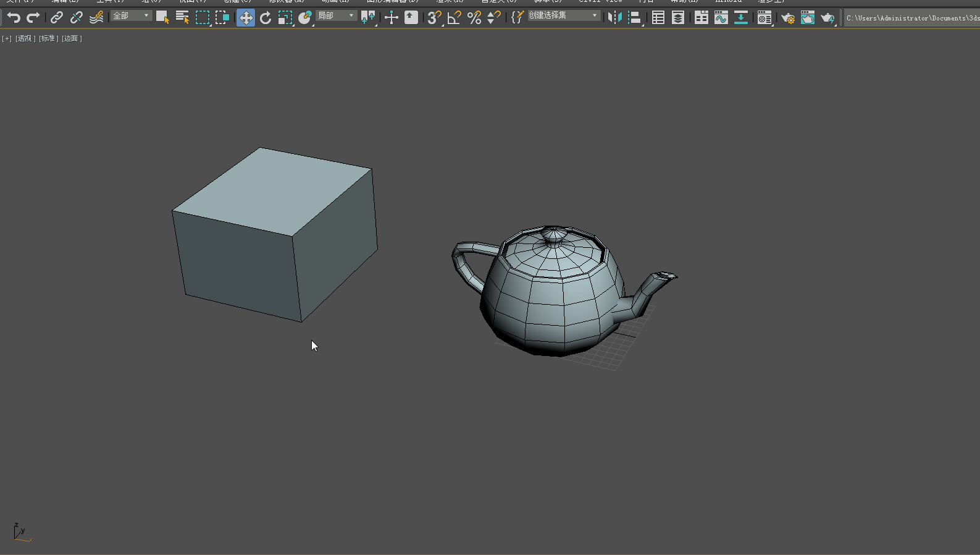Toggle Window/Crossing selection mode
This screenshot has height=555, width=980.
click(x=222, y=18)
